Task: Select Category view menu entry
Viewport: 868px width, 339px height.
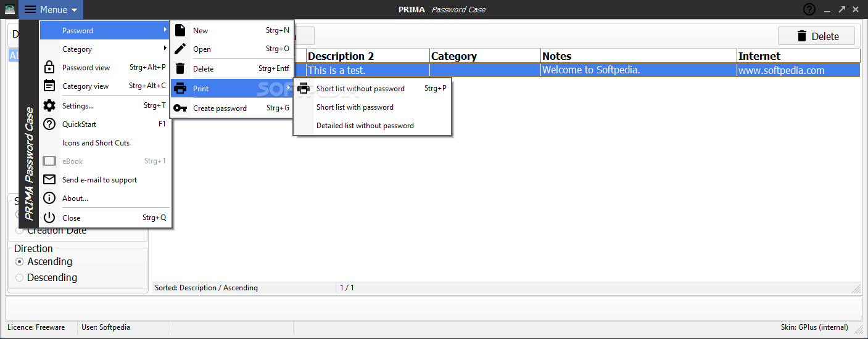Action: (x=105, y=86)
